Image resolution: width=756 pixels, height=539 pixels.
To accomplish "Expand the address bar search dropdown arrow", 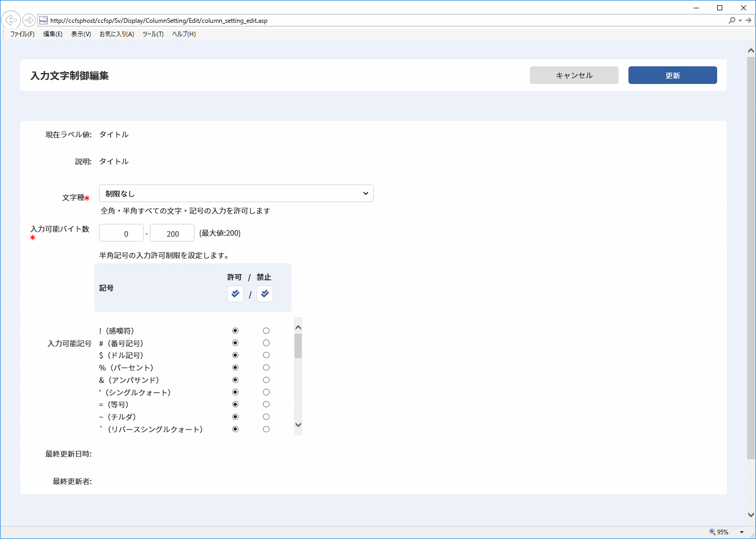I will [x=740, y=21].
